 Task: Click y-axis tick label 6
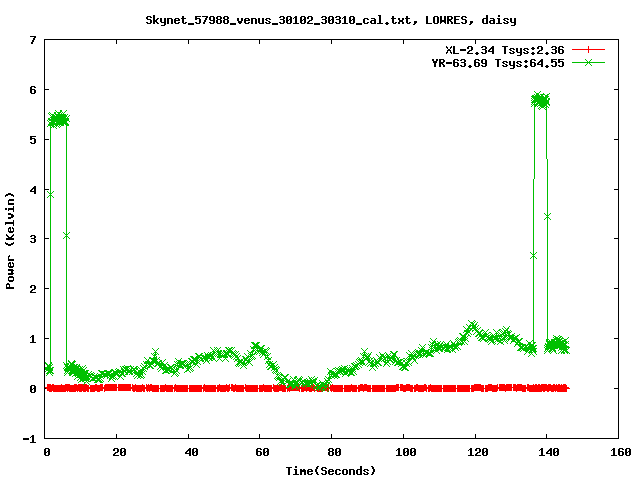(33, 90)
